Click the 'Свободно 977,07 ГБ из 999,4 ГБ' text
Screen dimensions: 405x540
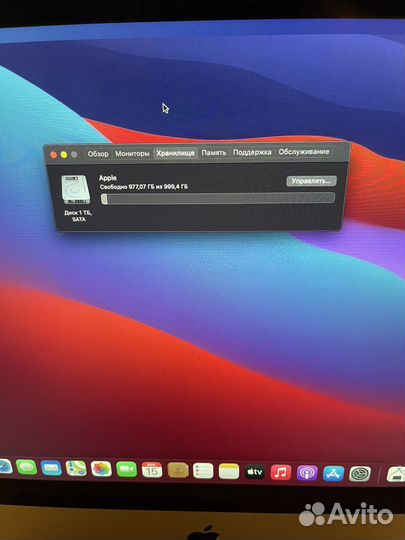tap(144, 187)
